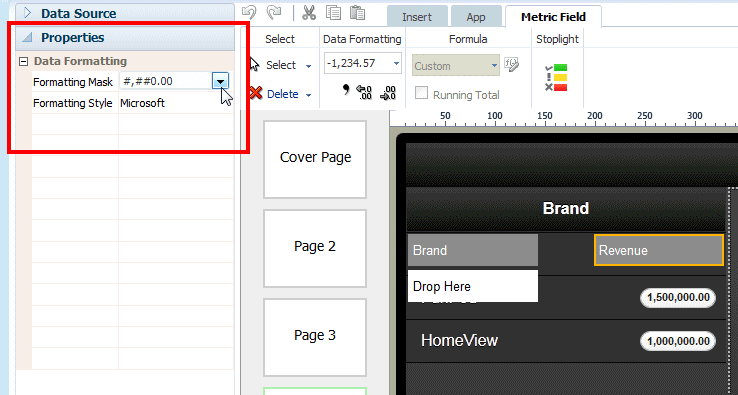Select the Revenue column header
The width and height of the screenshot is (738, 395).
[658, 250]
